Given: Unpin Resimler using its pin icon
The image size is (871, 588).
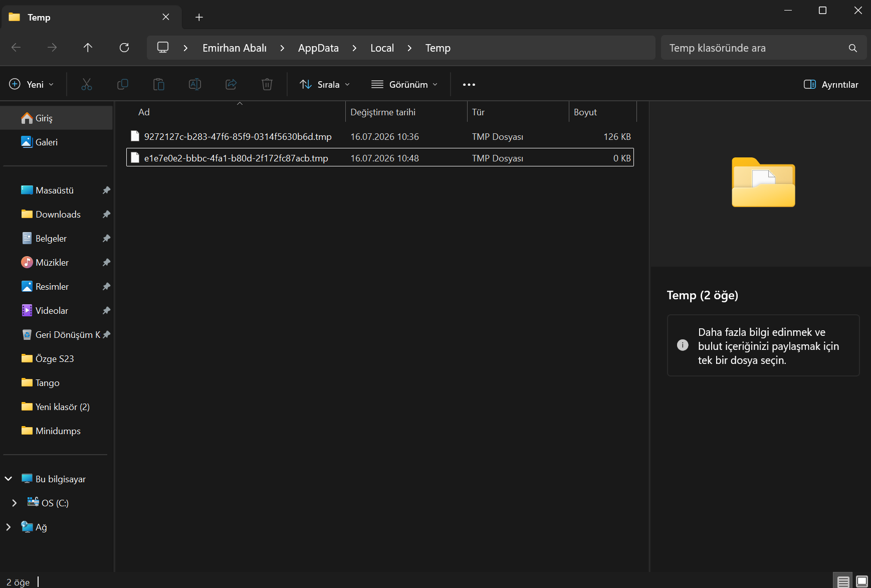Looking at the screenshot, I should pyautogui.click(x=106, y=287).
